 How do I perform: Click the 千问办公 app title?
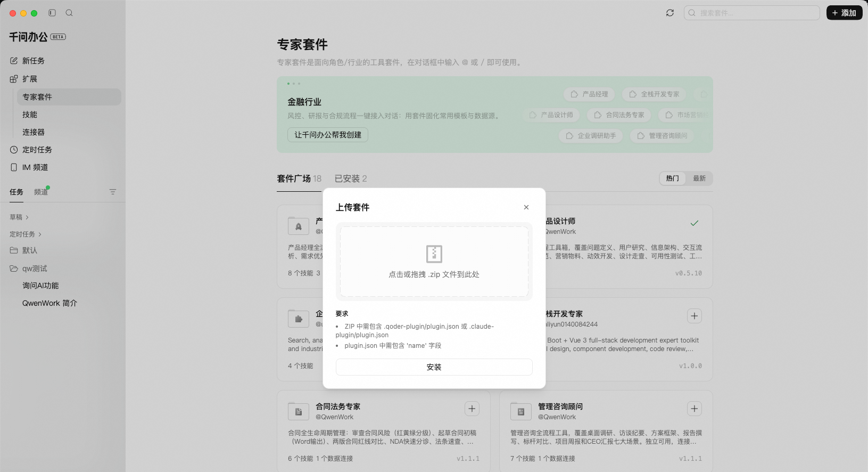pos(29,37)
